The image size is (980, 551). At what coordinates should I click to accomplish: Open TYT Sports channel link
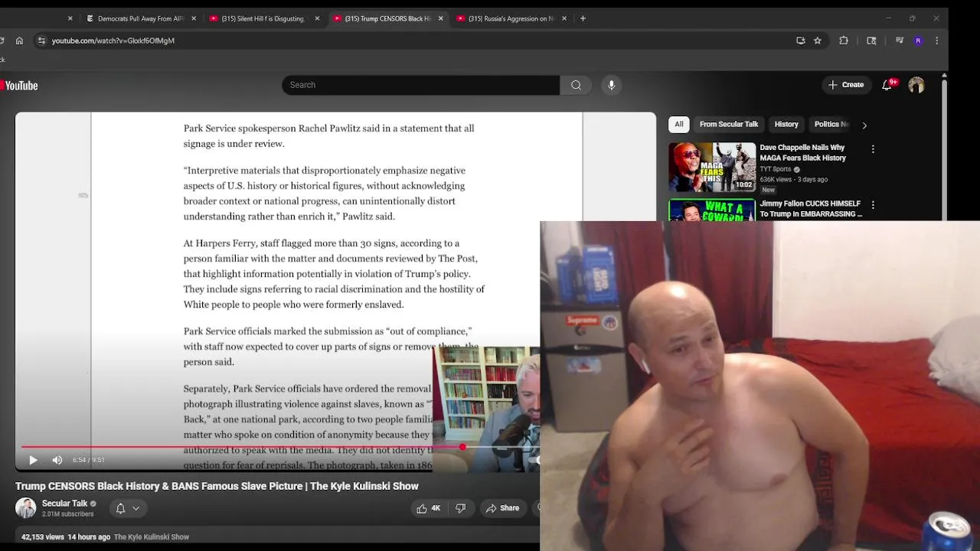pos(776,169)
